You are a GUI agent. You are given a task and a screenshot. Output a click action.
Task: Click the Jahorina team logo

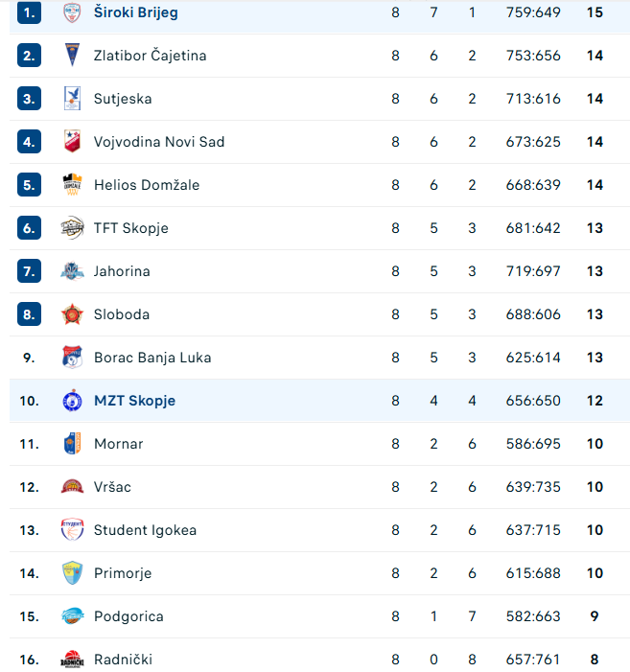coord(72,271)
